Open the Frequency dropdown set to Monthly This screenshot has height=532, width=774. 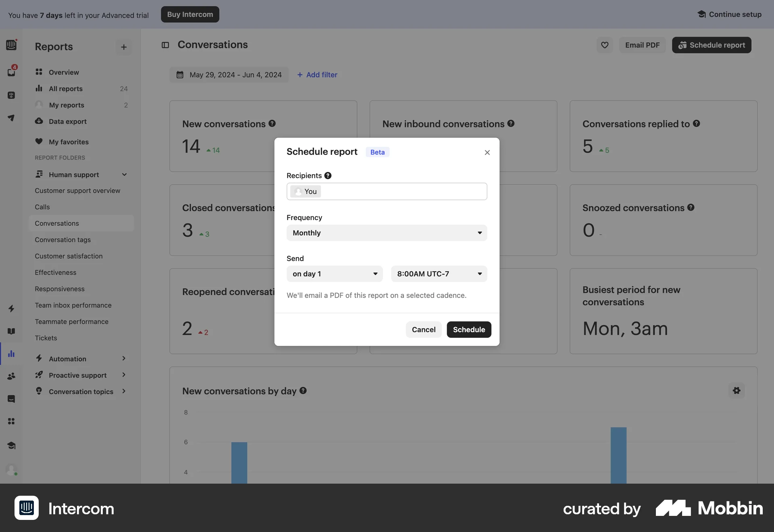tap(386, 233)
